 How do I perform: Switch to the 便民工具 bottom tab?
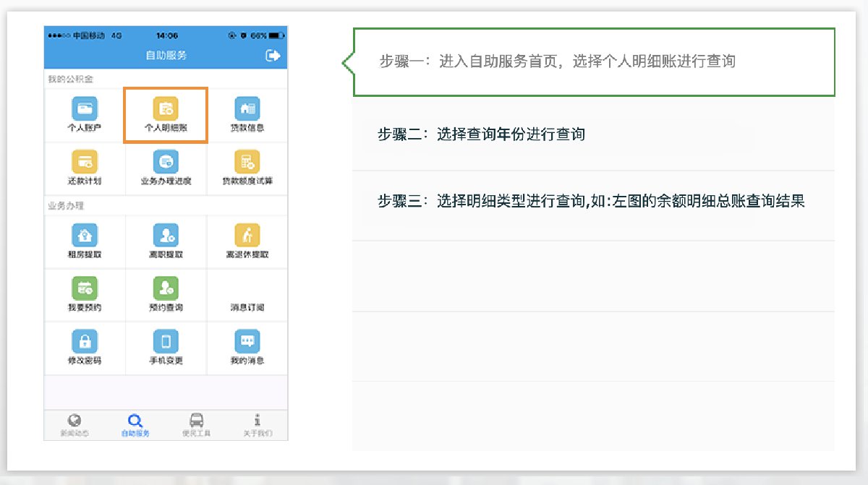tap(196, 425)
